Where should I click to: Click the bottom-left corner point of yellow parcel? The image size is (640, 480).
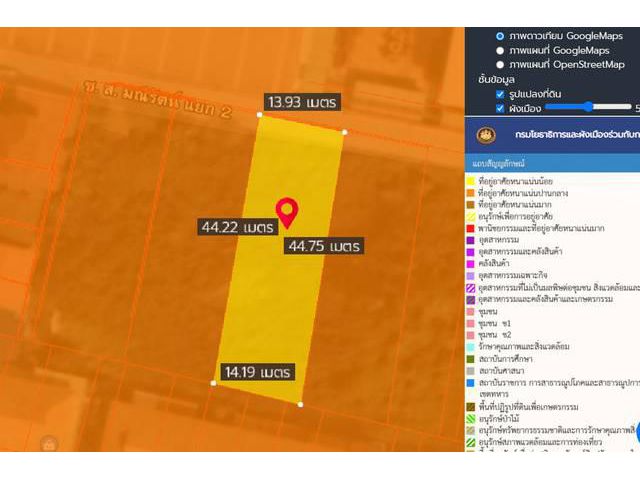point(213,382)
